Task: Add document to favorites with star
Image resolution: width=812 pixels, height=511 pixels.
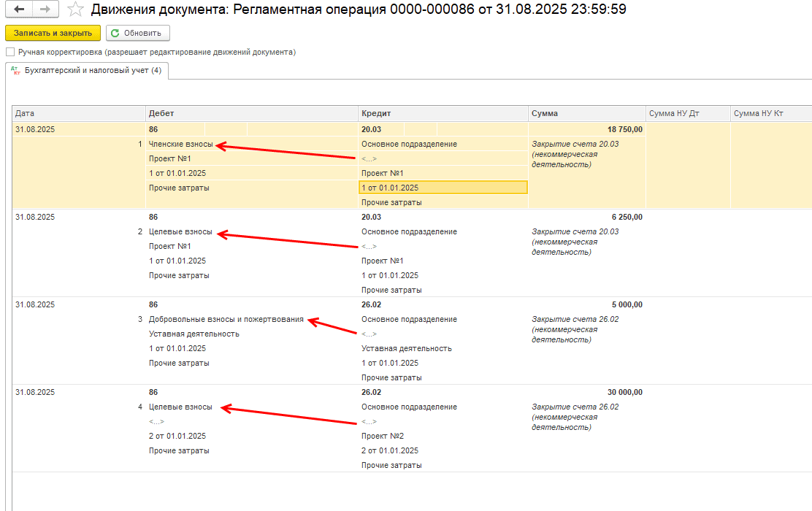Action: pyautogui.click(x=74, y=9)
